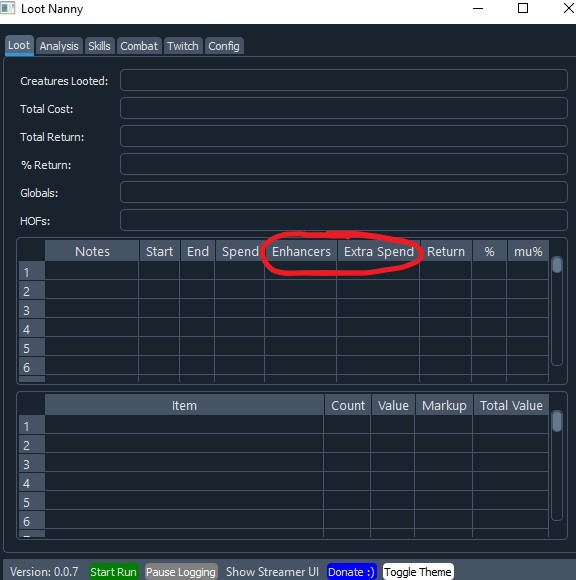Maximize the Loot Nanny window

coord(523,8)
